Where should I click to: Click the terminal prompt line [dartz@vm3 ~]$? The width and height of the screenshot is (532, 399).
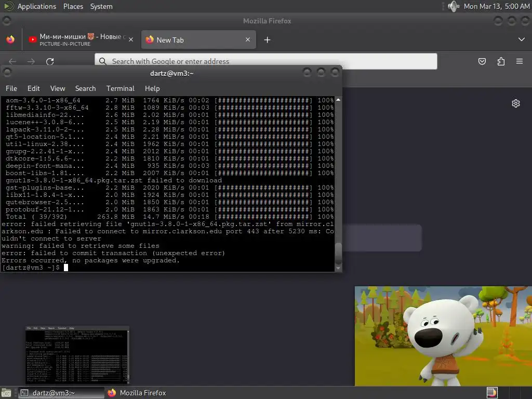click(31, 268)
